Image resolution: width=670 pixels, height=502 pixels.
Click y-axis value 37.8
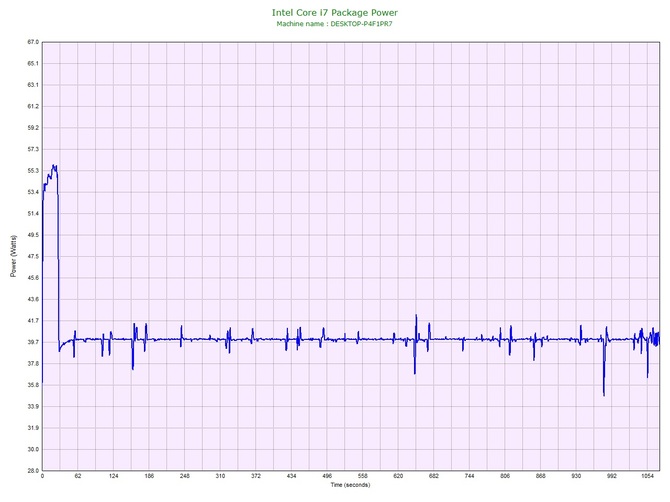pyautogui.click(x=33, y=364)
